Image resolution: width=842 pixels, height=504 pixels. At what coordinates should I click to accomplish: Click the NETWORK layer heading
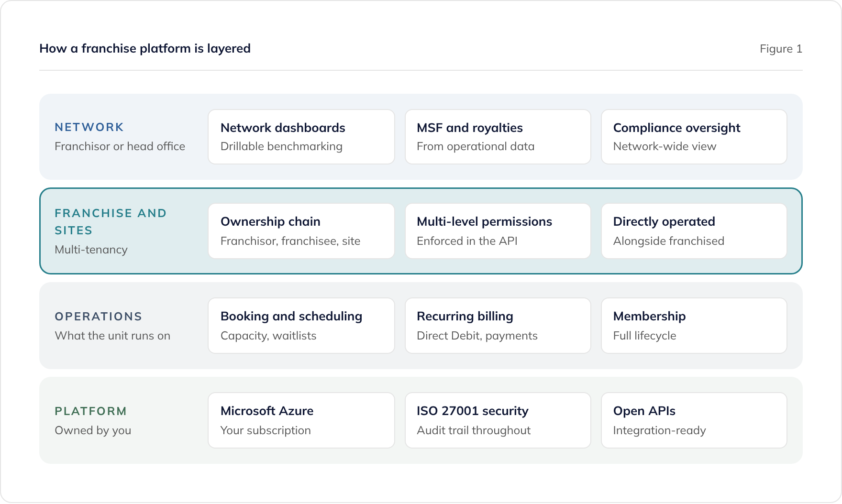coord(89,127)
